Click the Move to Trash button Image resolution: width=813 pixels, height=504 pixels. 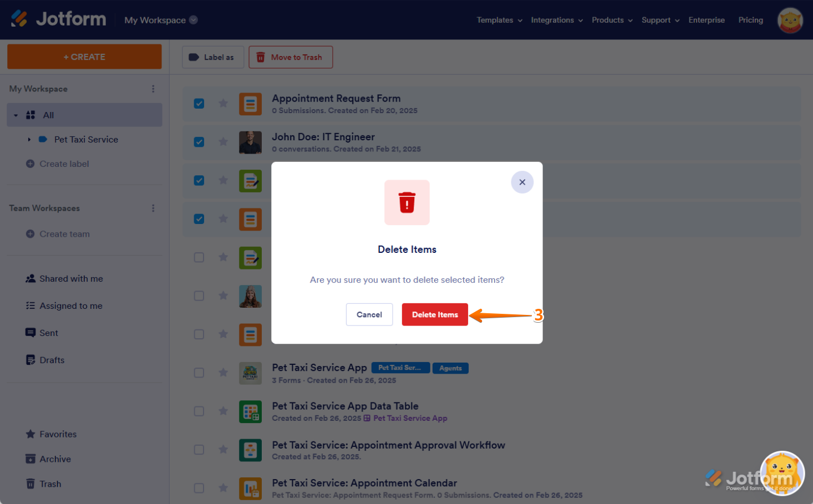point(291,57)
